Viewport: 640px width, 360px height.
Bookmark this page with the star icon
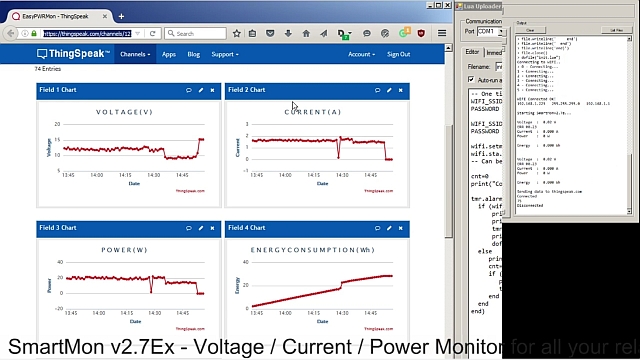[236, 33]
